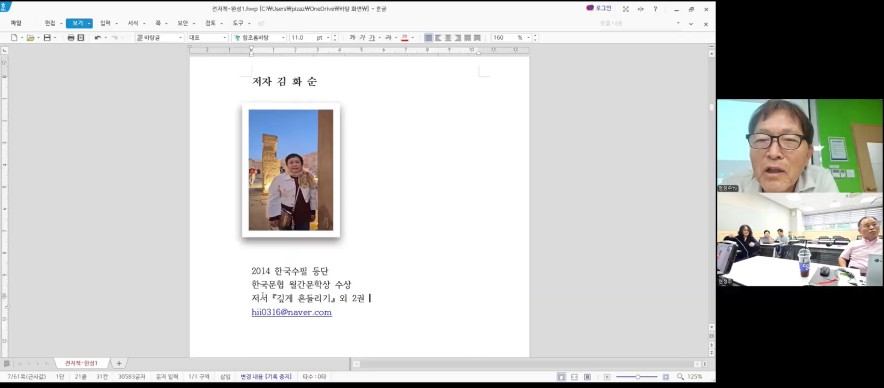Add new document tab with plus button
Viewport: 884px width, 388px height.
click(x=119, y=363)
